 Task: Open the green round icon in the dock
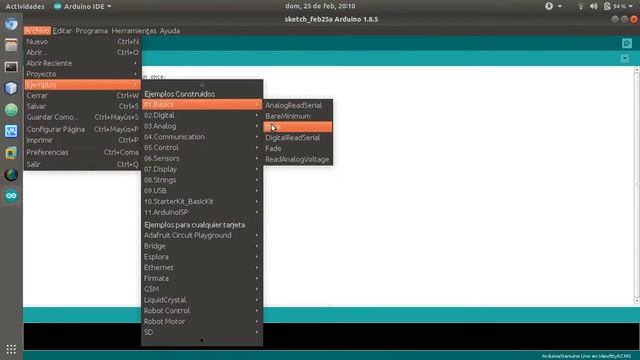[x=11, y=109]
